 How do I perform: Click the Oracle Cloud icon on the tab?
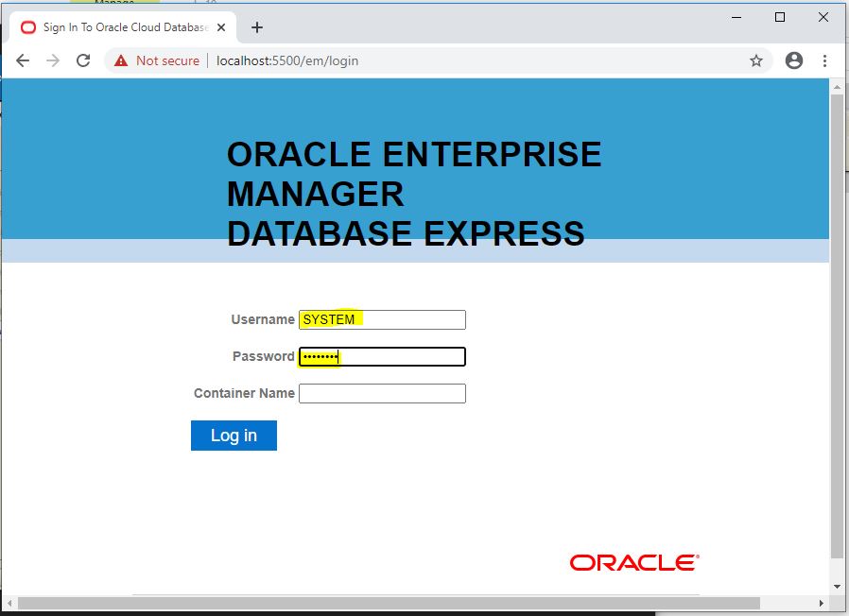coord(27,26)
